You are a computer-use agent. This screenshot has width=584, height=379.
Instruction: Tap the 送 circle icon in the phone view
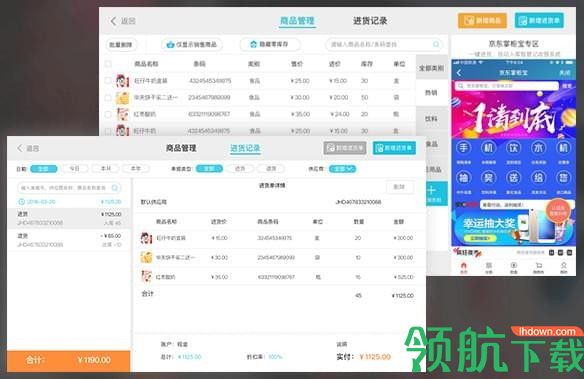point(514,178)
